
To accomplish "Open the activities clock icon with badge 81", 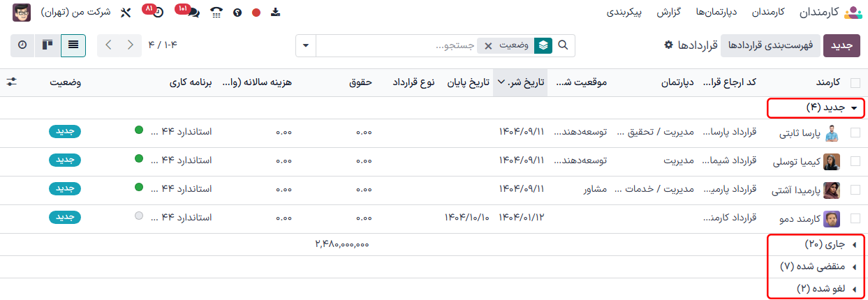I will click(158, 13).
